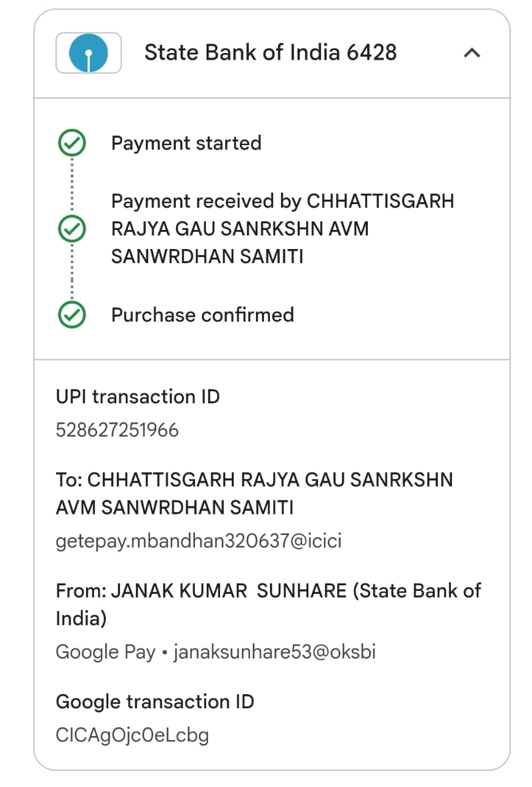Viewport: 532px width, 787px height.
Task: Click the dotted connector above Purchase confirmed
Action: pyautogui.click(x=72, y=272)
